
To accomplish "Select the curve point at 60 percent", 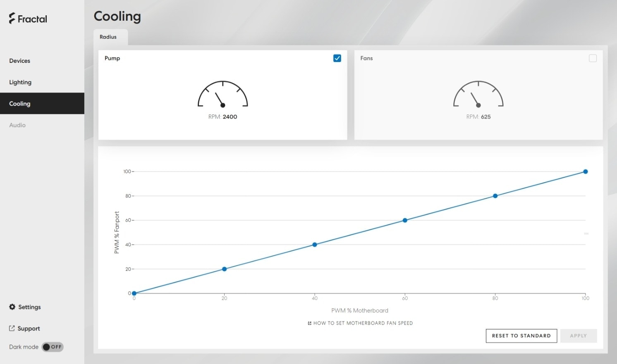I will [x=405, y=220].
